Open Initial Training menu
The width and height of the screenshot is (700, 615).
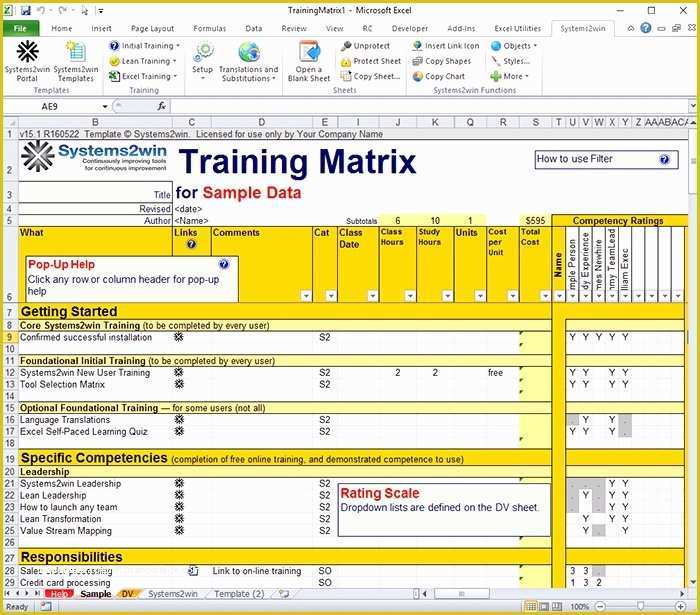pyautogui.click(x=145, y=46)
